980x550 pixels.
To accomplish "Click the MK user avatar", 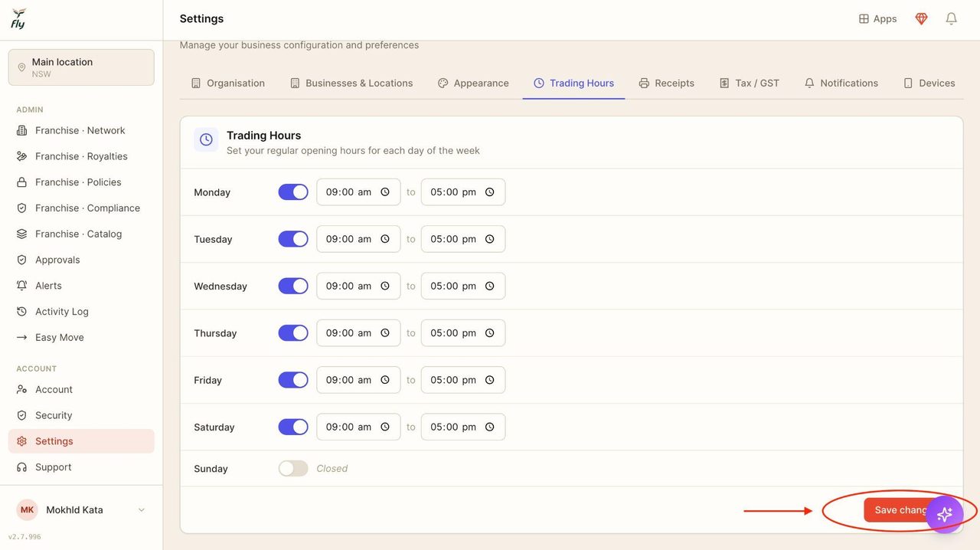I will click(x=27, y=509).
